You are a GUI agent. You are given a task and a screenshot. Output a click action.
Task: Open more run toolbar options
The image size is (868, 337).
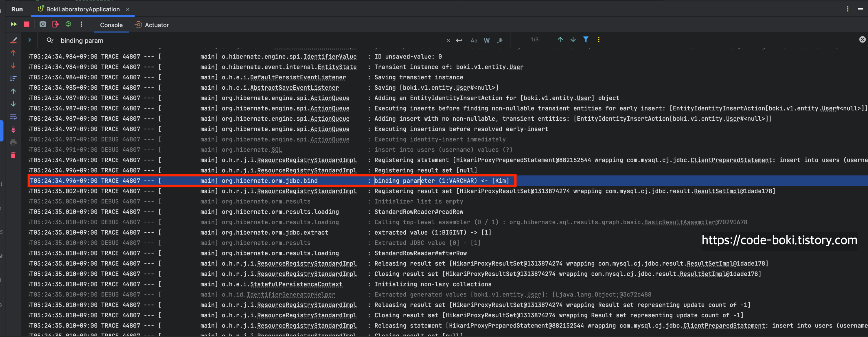[x=81, y=24]
